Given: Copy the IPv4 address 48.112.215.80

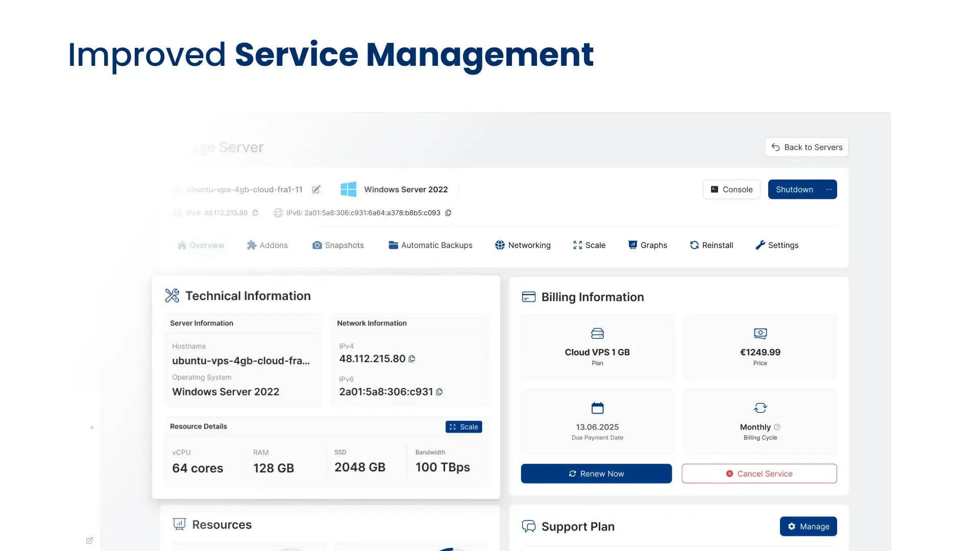Looking at the screenshot, I should point(411,359).
